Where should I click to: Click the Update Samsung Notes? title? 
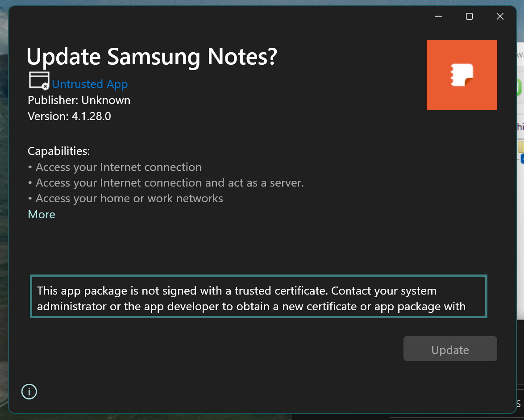tap(151, 57)
